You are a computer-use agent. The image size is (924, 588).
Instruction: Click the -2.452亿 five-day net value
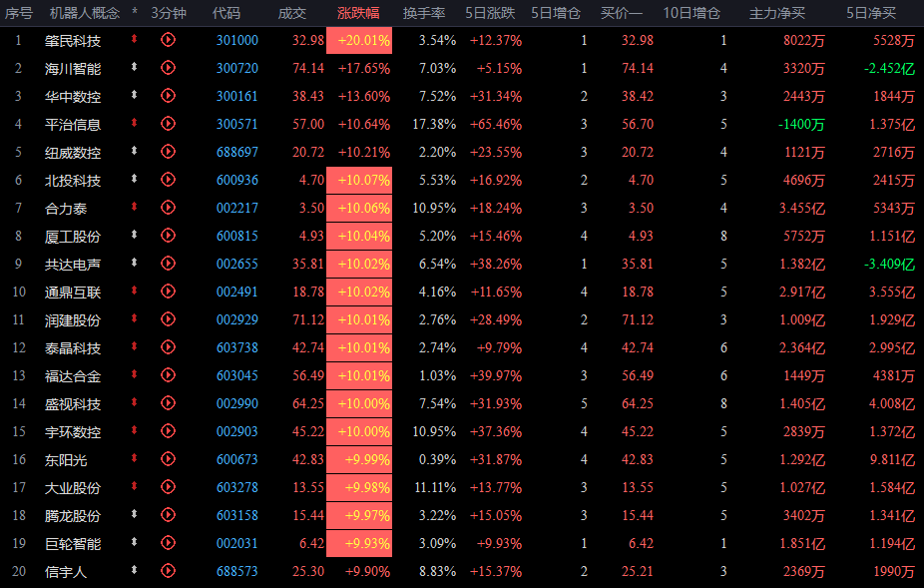click(890, 69)
